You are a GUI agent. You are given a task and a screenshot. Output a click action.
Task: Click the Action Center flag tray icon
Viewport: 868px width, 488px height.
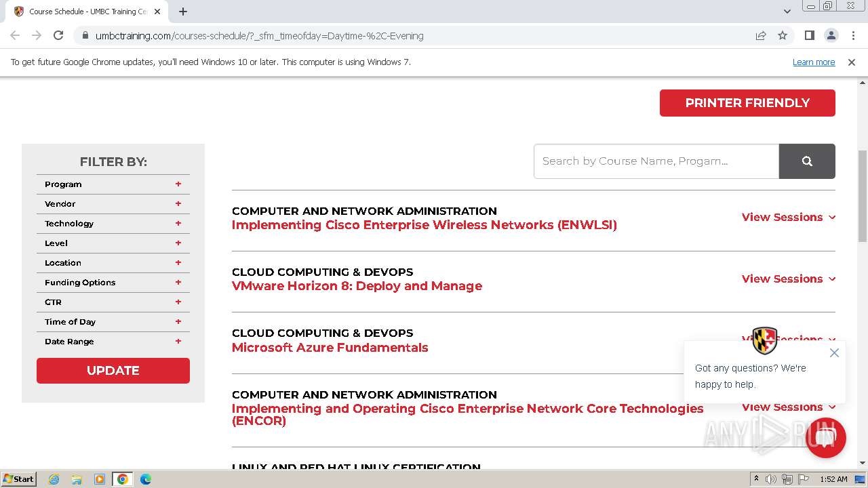coord(803,479)
